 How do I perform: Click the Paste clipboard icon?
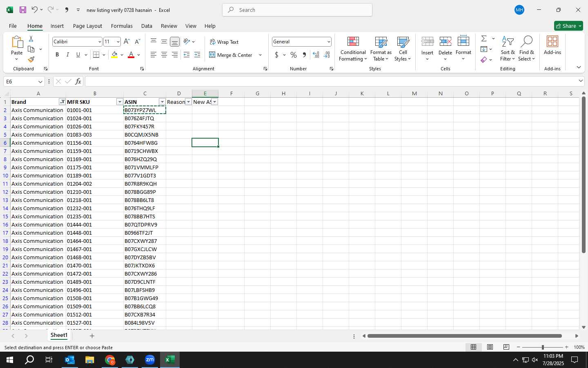[17, 42]
